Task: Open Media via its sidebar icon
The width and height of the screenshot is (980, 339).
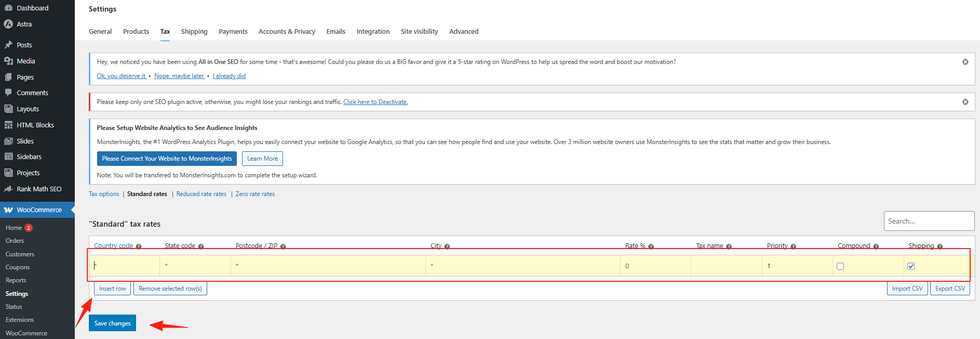Action: (x=8, y=61)
